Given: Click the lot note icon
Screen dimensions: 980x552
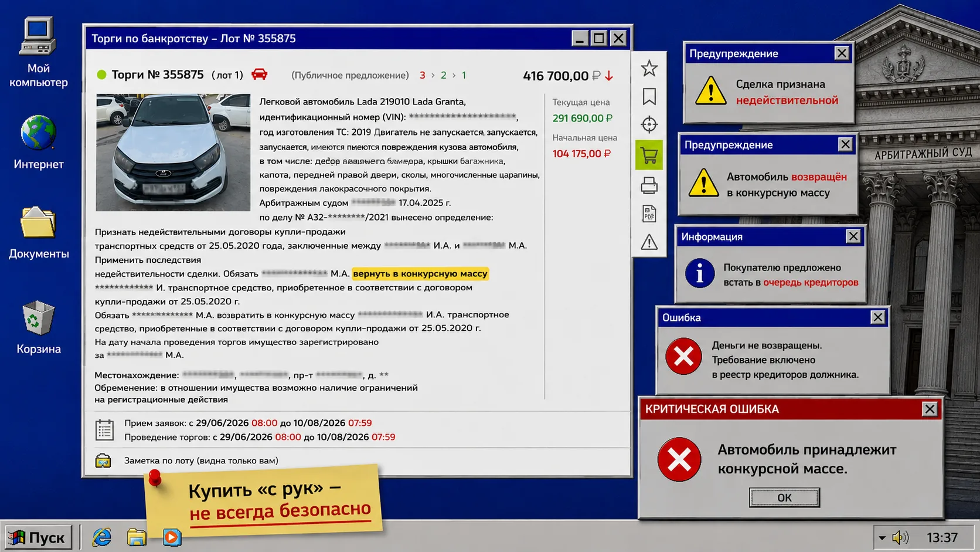Looking at the screenshot, I should pos(103,461).
